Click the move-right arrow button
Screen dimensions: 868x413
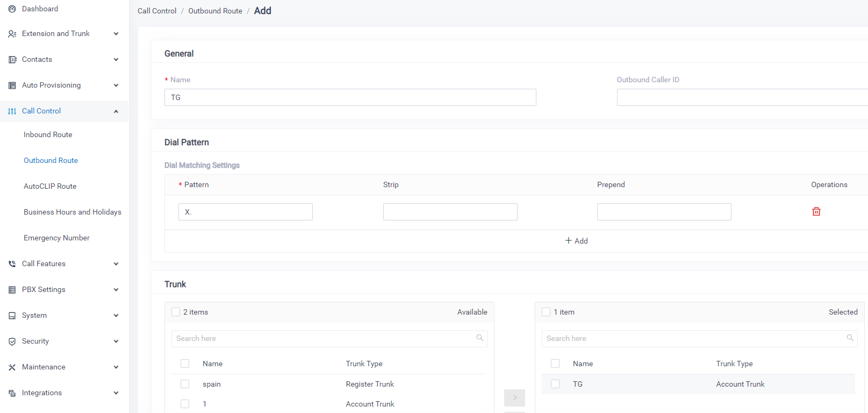pyautogui.click(x=514, y=397)
